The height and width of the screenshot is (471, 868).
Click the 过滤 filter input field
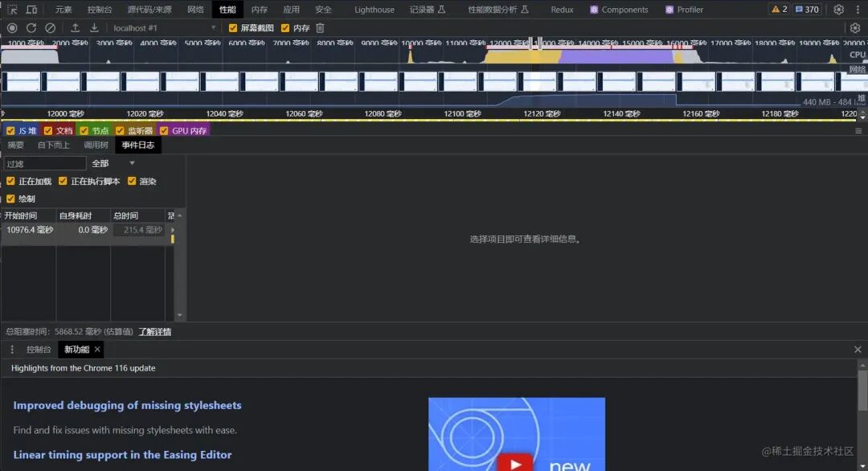[45, 163]
